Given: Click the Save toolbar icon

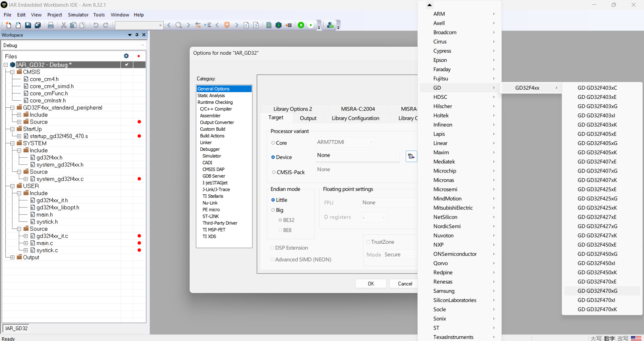Looking at the screenshot, I should 28,25.
